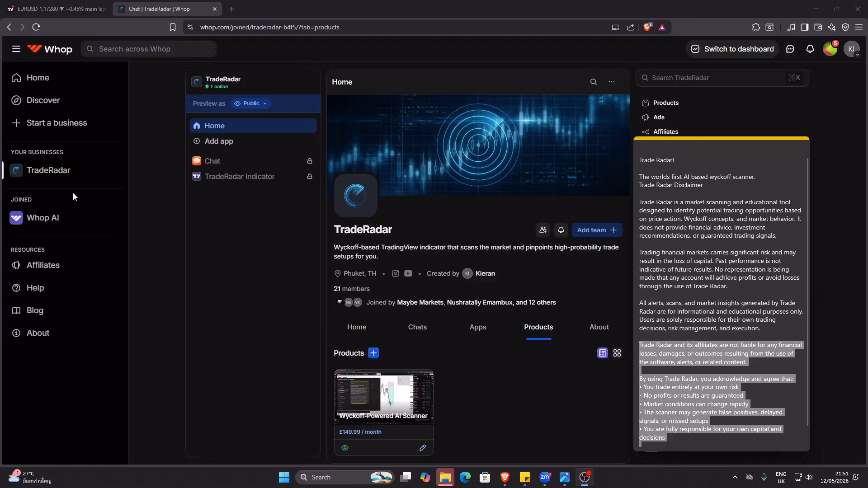Switch to the Home tab below members

click(357, 327)
